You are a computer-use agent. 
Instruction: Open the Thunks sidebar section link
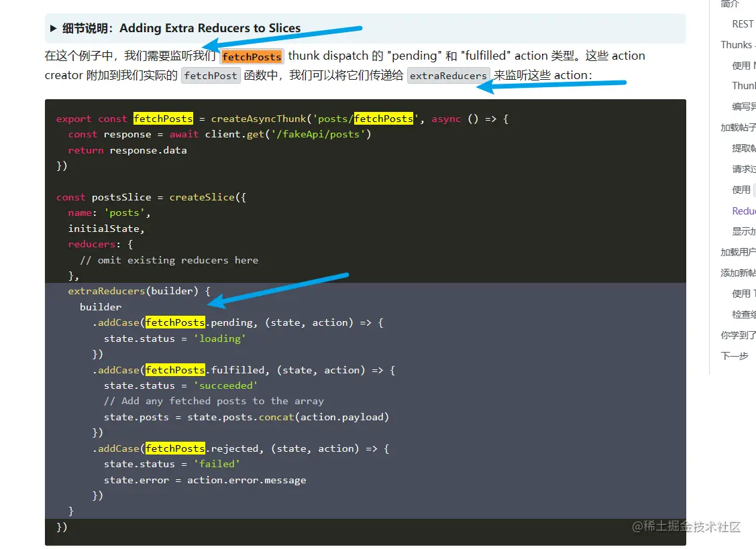(x=738, y=45)
